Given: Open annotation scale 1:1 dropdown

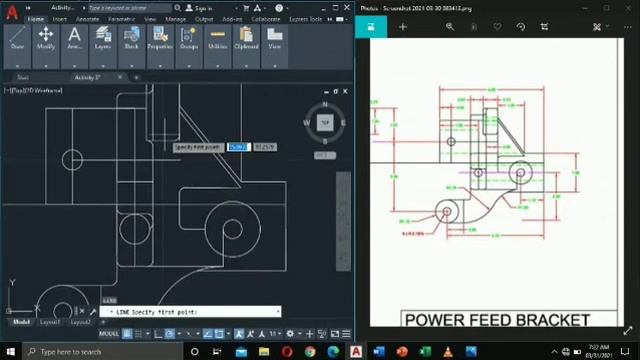Looking at the screenshot, I should (x=275, y=334).
